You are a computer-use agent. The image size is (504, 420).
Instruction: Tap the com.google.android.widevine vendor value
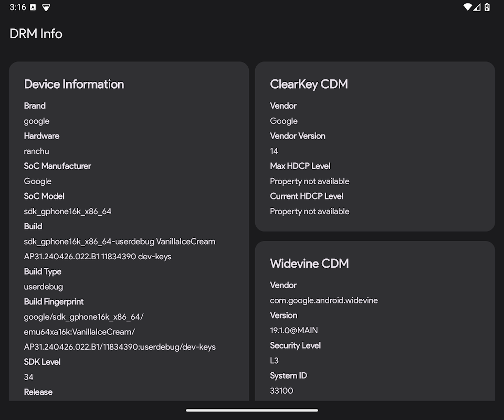coord(323,300)
